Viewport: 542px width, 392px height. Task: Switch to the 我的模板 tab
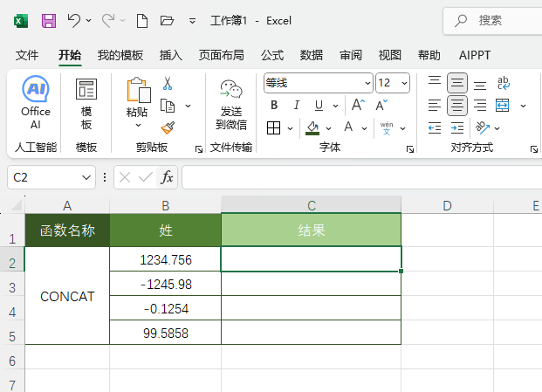120,55
